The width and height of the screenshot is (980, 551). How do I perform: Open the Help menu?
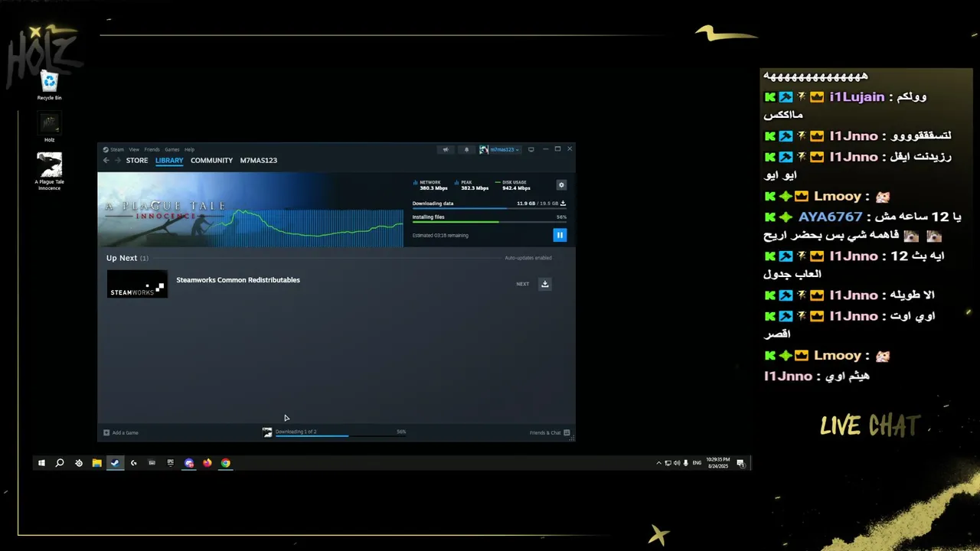(x=189, y=150)
